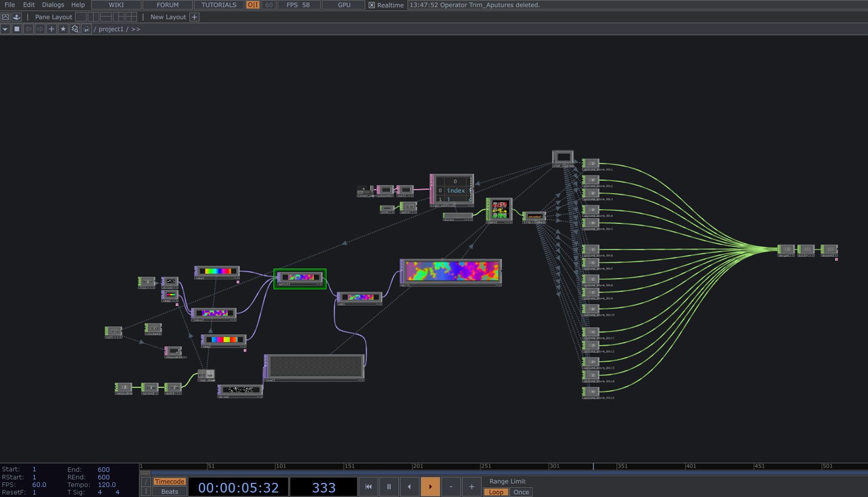Open the WIKI link
The image size is (868, 497).
116,5
